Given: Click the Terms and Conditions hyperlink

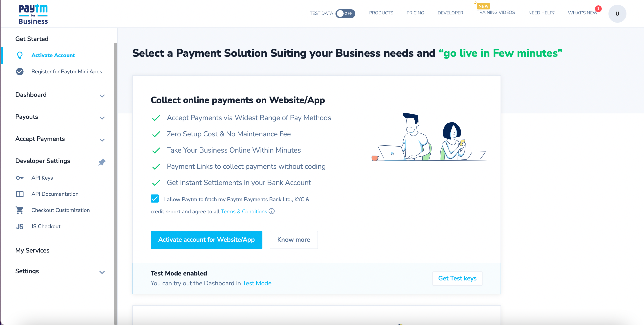Looking at the screenshot, I should tap(244, 211).
